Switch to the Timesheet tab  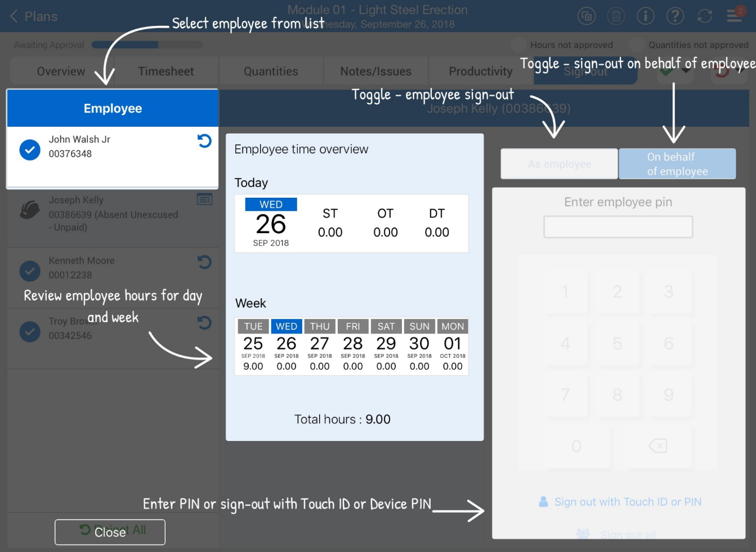point(166,72)
